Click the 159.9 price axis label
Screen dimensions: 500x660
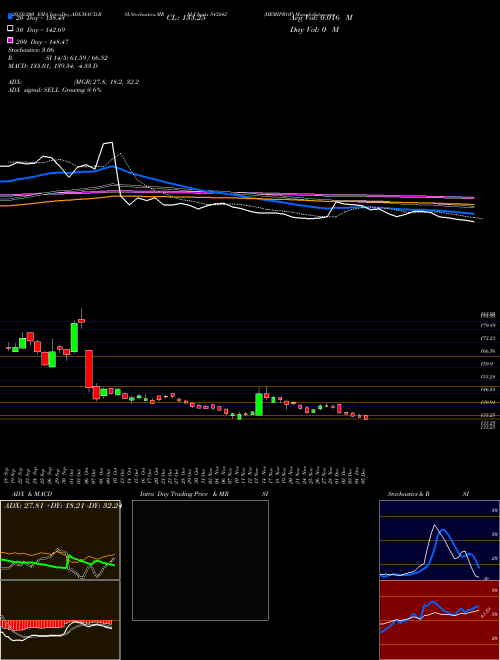click(x=489, y=364)
